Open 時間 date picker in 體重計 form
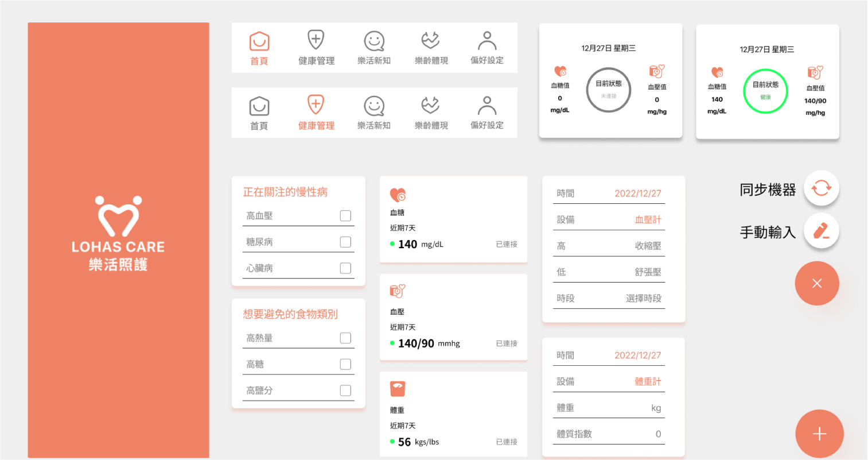 [x=609, y=355]
